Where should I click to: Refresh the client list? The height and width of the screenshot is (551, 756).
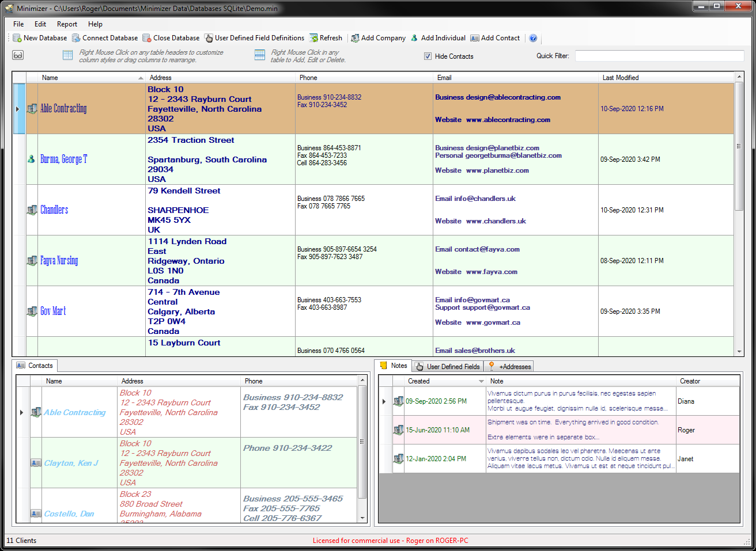pos(326,38)
